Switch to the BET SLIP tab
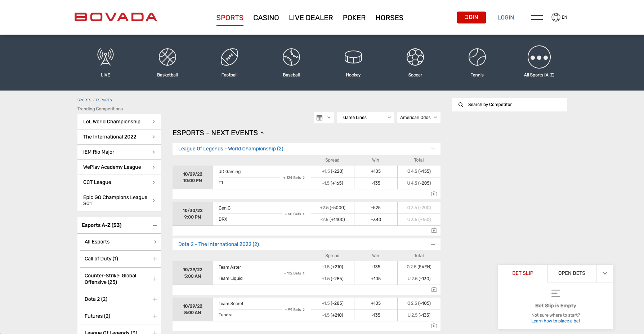644x334 pixels. 523,273
